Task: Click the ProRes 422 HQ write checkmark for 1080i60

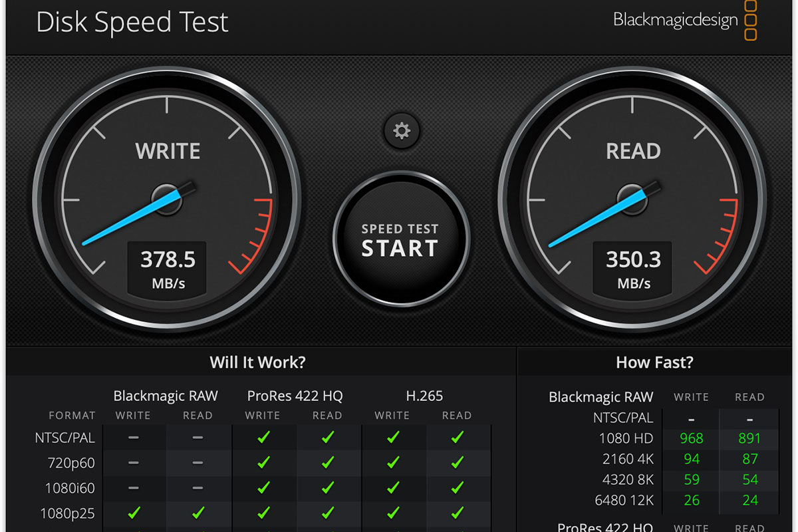Action: coord(263,487)
